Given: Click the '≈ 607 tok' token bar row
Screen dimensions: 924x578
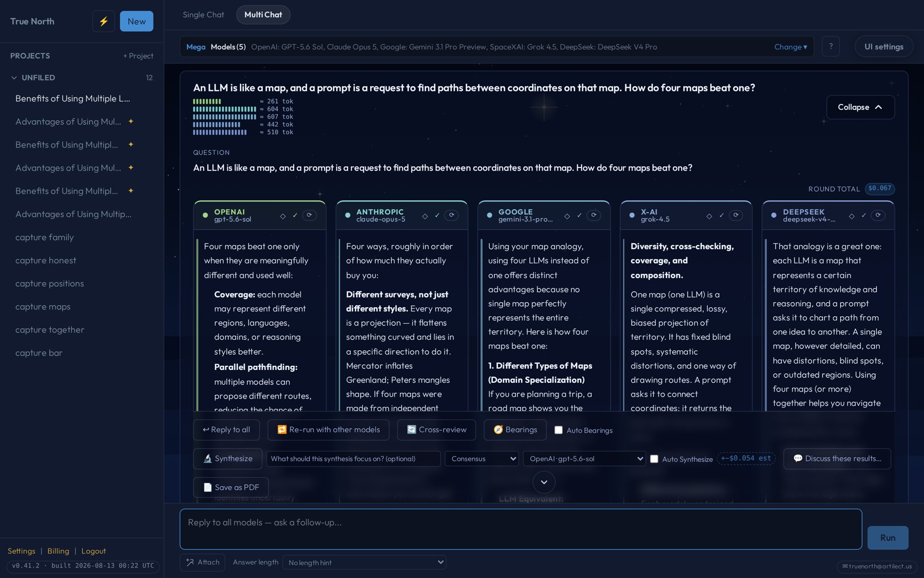Looking at the screenshot, I should (243, 117).
